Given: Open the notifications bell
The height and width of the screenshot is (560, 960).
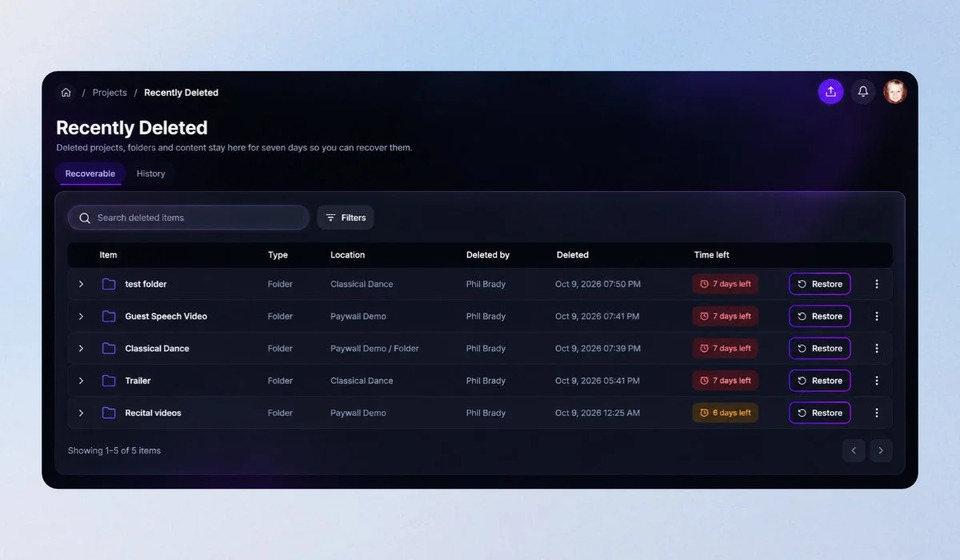Looking at the screenshot, I should (x=863, y=92).
